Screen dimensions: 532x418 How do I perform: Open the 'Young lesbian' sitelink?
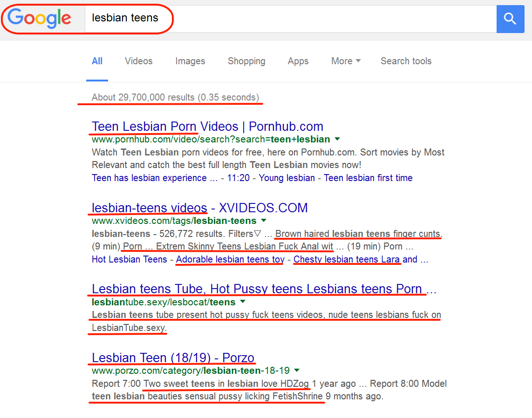click(286, 178)
